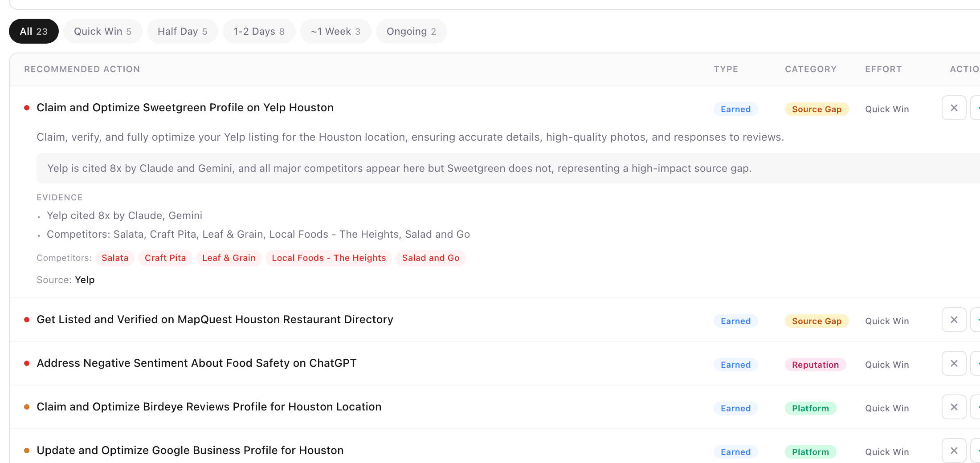980x463 pixels.
Task: Dismiss the ChatGPT food safety sentiment action
Action: (x=954, y=363)
